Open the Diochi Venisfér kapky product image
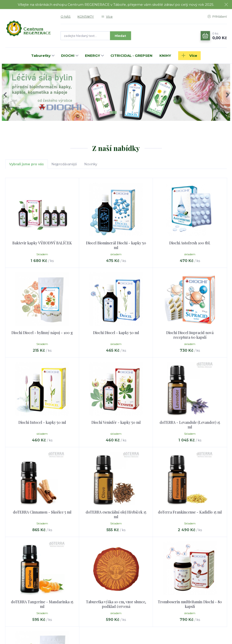The width and height of the screenshot is (232, 644). coord(116,389)
